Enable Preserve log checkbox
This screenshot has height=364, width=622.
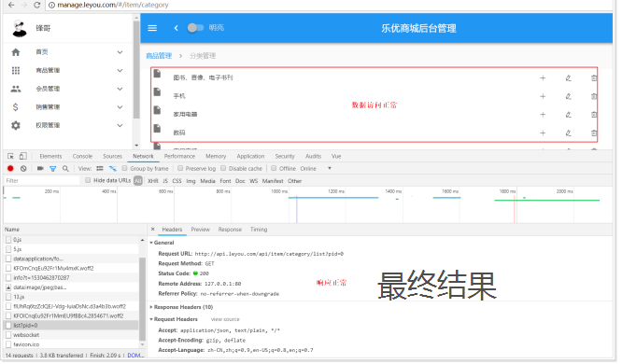coord(180,168)
